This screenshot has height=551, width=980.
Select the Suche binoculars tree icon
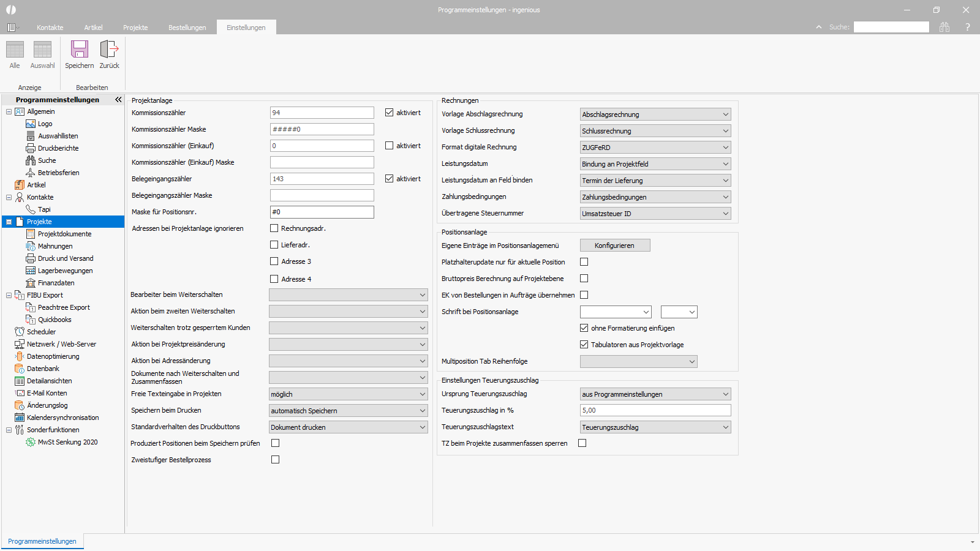[31, 160]
